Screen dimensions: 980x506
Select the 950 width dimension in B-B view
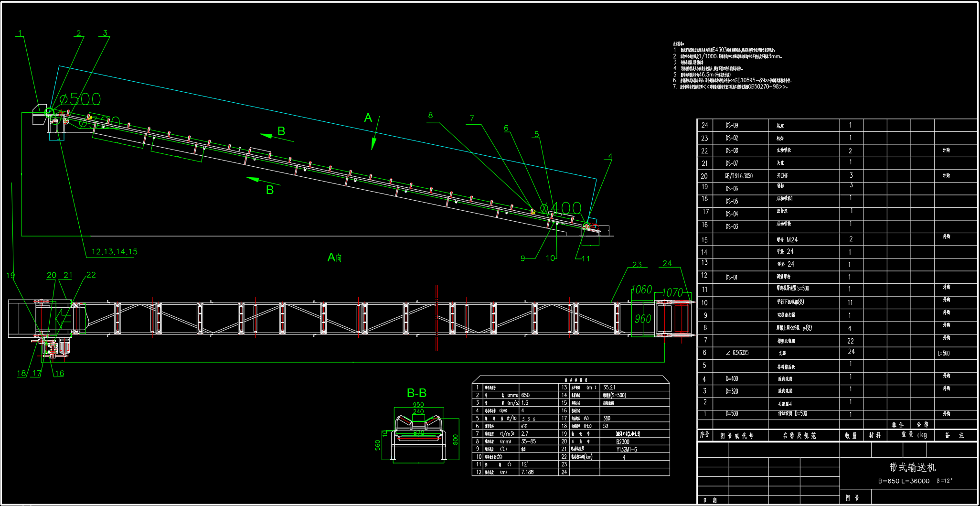point(418,405)
